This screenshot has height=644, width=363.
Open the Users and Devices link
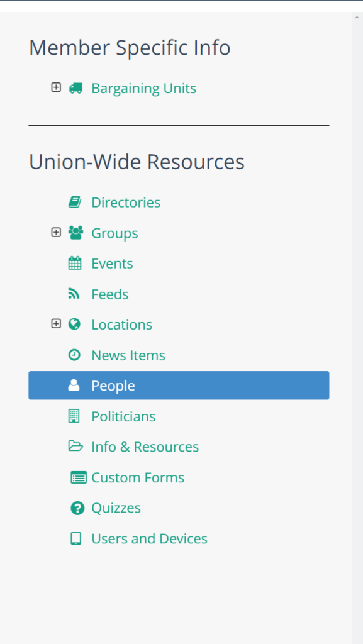149,539
